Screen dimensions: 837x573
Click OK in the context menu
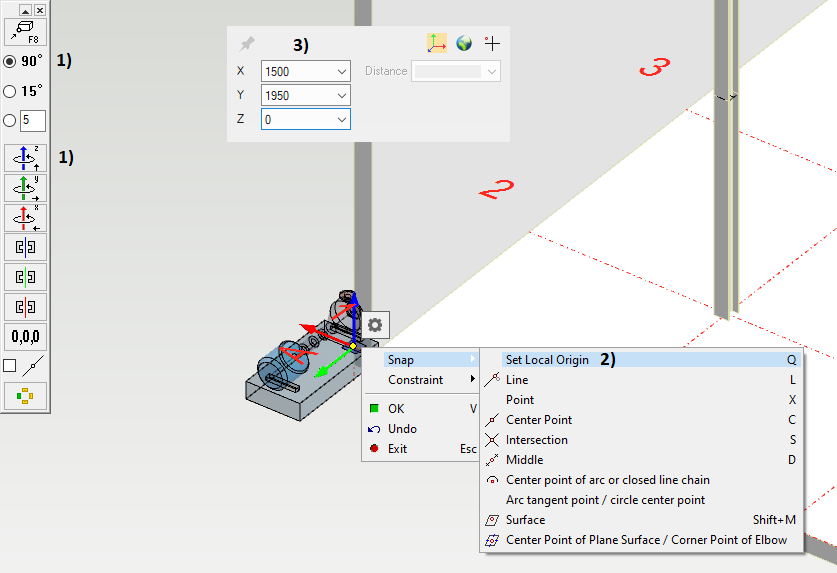(x=396, y=409)
